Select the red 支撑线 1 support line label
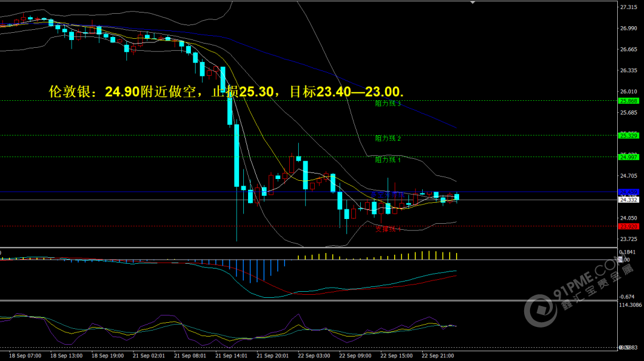The image size is (644, 361). click(x=388, y=229)
